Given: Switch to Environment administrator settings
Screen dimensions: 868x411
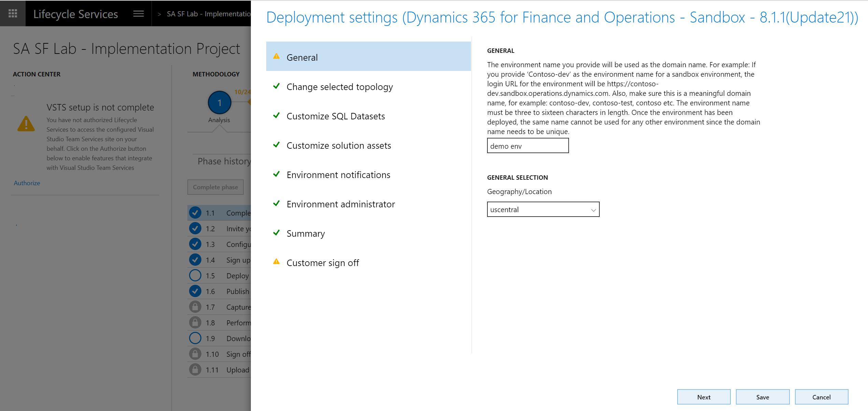Looking at the screenshot, I should [x=341, y=204].
